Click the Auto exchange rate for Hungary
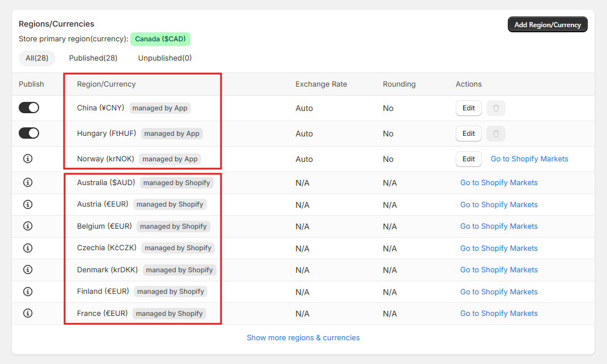The height and width of the screenshot is (364, 607). [x=304, y=134]
